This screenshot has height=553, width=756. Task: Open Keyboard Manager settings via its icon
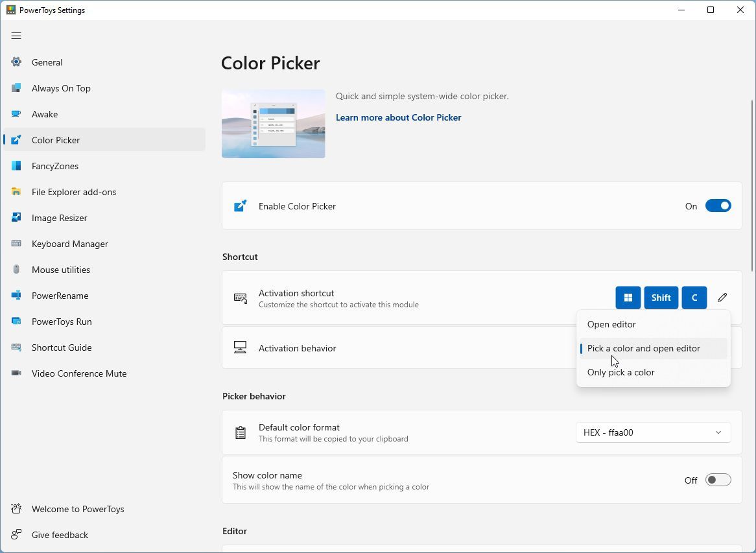click(16, 243)
